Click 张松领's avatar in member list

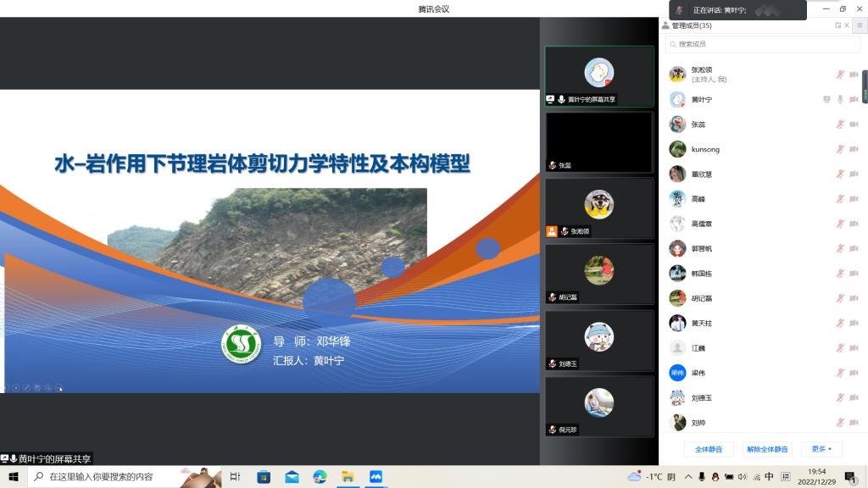[x=677, y=75]
